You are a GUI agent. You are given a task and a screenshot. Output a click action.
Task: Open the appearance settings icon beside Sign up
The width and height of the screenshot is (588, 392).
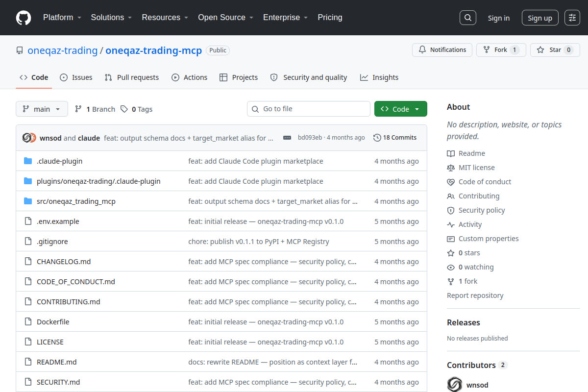[x=572, y=18]
